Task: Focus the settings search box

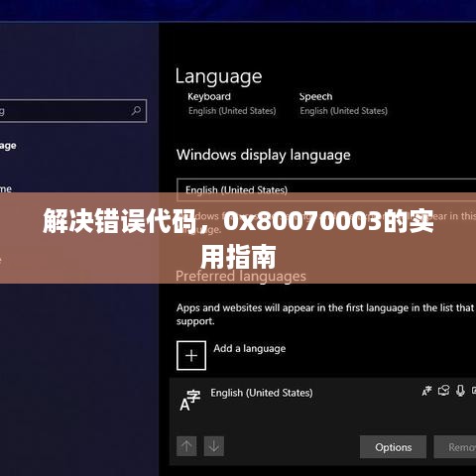Action: [x=73, y=111]
